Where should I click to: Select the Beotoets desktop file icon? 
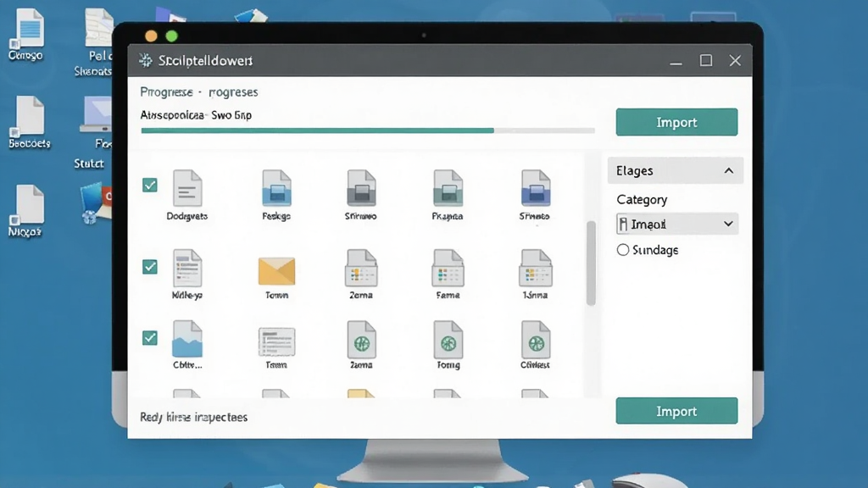(x=29, y=115)
